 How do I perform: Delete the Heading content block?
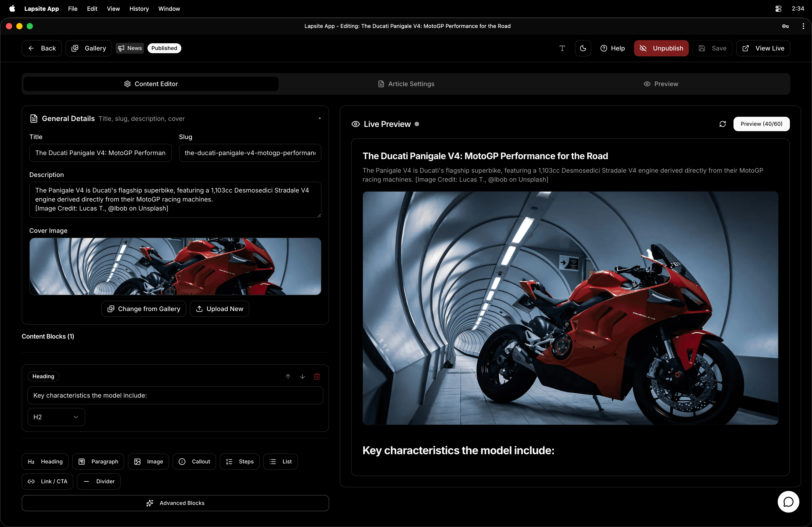[x=317, y=376]
